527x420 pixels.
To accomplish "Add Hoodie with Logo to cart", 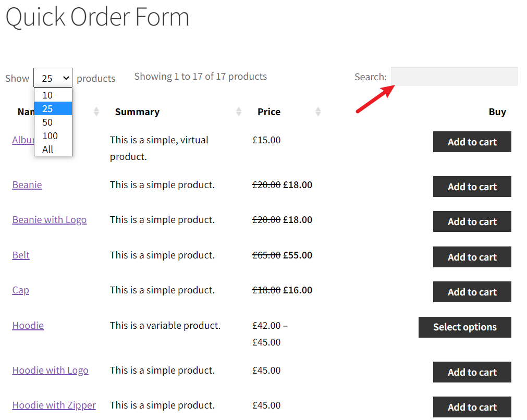I will (472, 372).
